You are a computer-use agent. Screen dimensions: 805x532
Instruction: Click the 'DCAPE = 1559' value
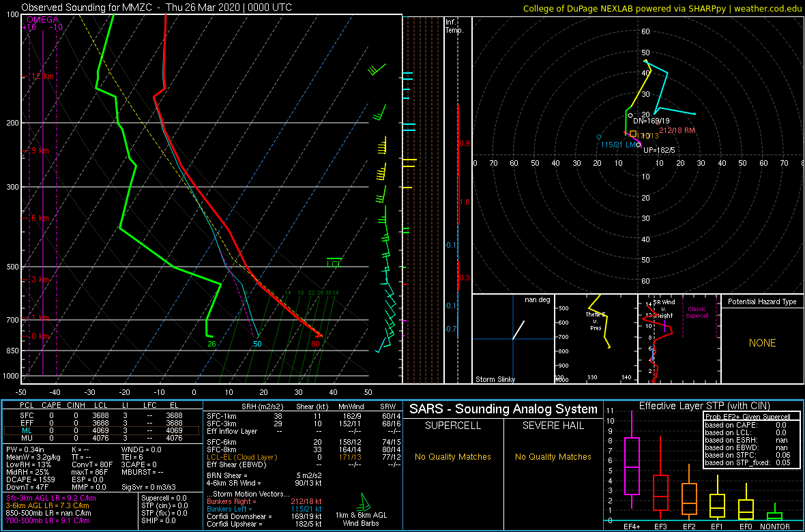pyautogui.click(x=29, y=481)
